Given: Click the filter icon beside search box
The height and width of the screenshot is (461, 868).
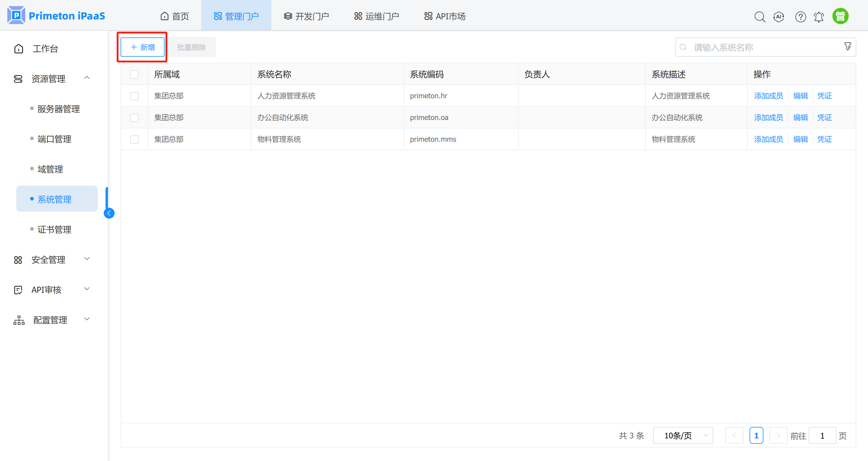Looking at the screenshot, I should click(x=847, y=46).
